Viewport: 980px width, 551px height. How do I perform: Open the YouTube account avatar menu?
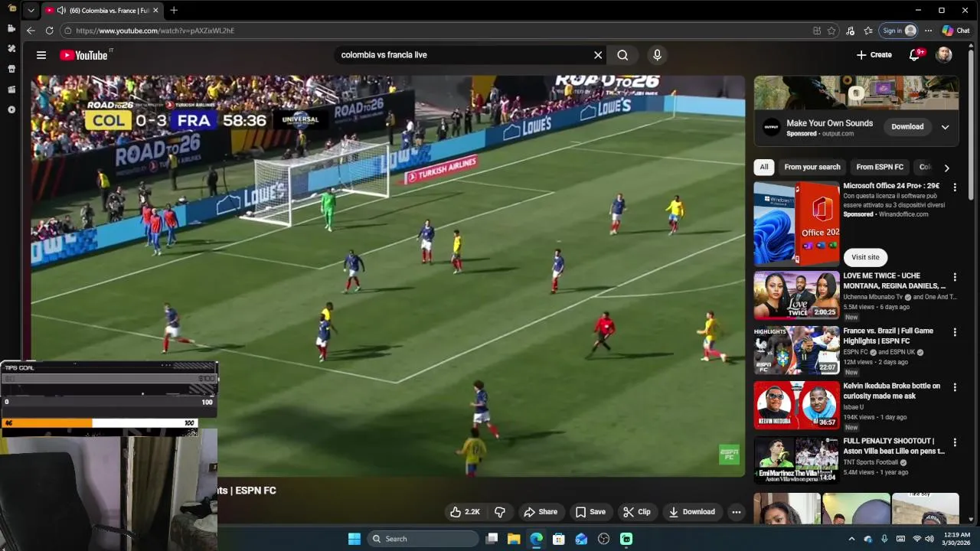tap(944, 55)
